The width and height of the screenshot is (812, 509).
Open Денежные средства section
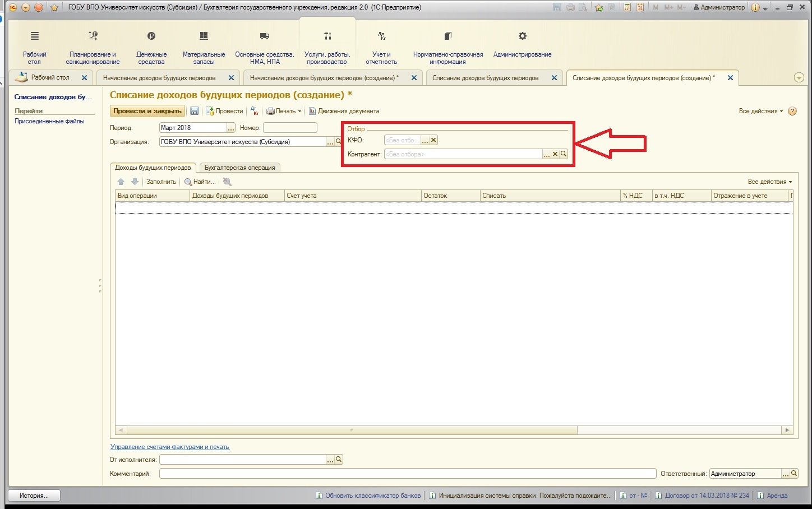(x=151, y=48)
